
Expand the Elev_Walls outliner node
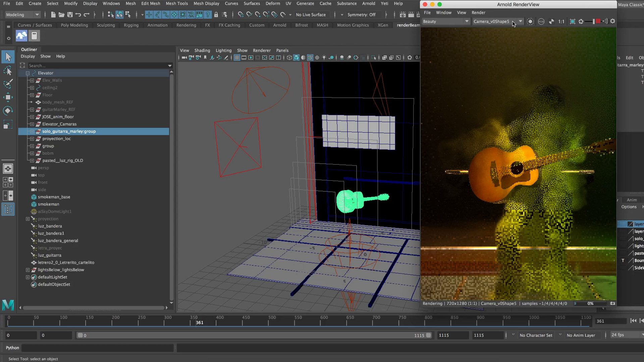32,80
